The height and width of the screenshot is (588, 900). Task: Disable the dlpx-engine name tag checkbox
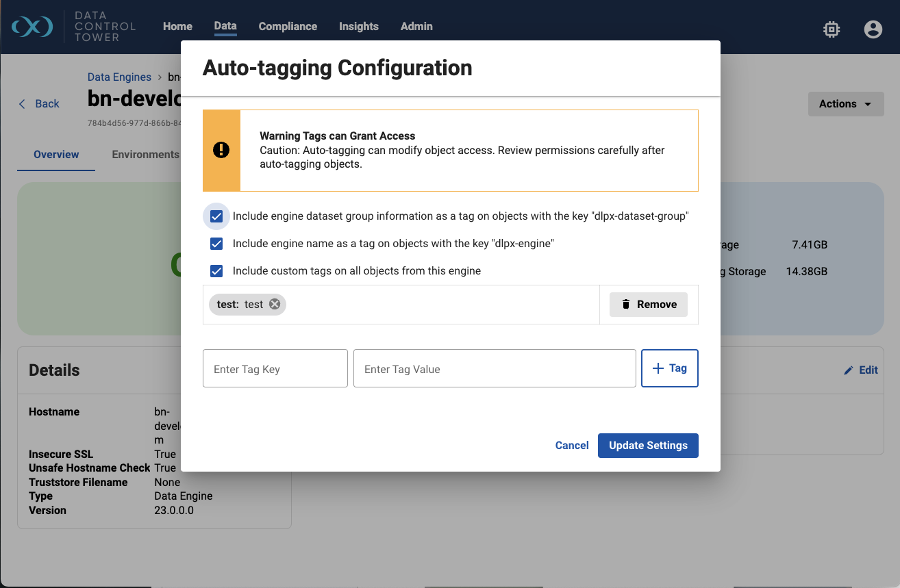click(216, 243)
